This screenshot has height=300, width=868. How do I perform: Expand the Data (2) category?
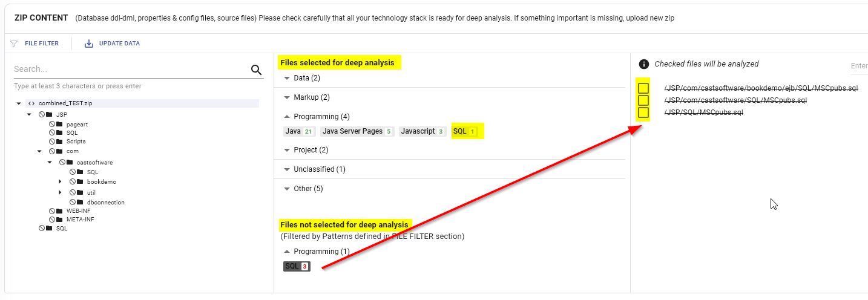tap(287, 78)
